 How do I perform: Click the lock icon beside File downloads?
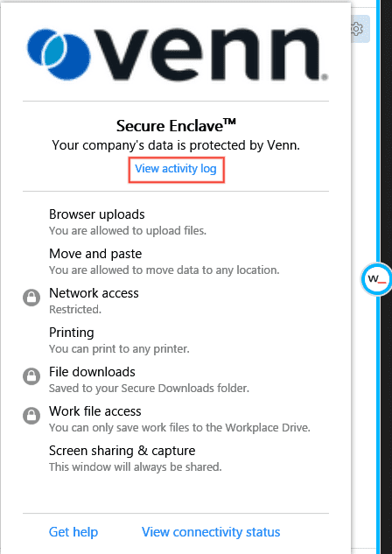(x=31, y=376)
